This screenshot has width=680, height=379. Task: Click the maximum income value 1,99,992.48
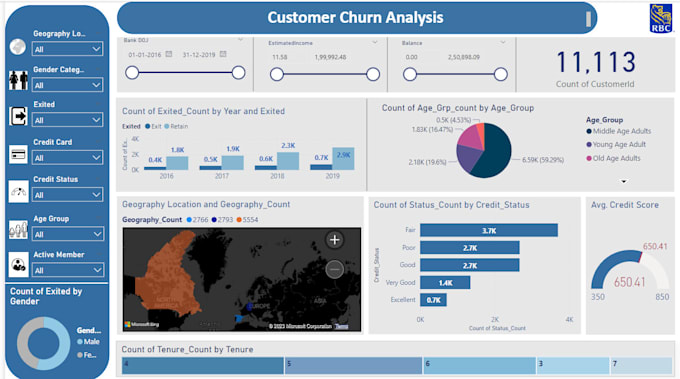pyautogui.click(x=330, y=57)
